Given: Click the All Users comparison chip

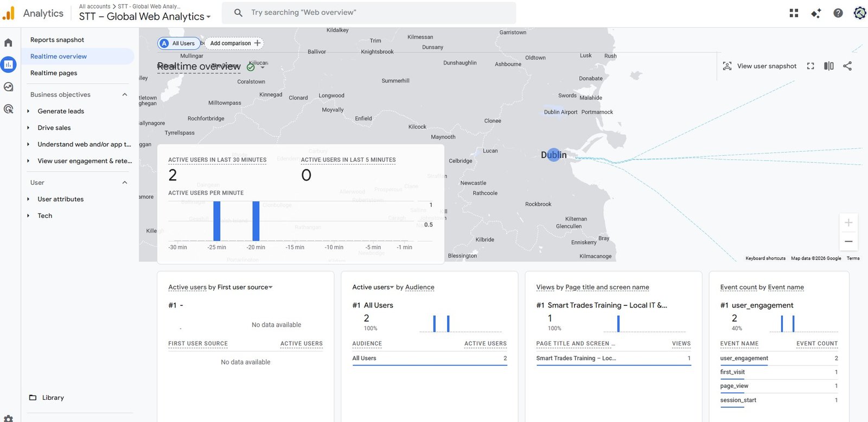Looking at the screenshot, I should [x=178, y=43].
